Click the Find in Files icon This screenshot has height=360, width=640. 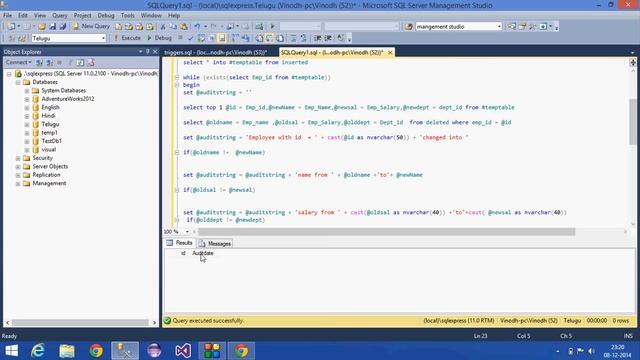click(408, 27)
